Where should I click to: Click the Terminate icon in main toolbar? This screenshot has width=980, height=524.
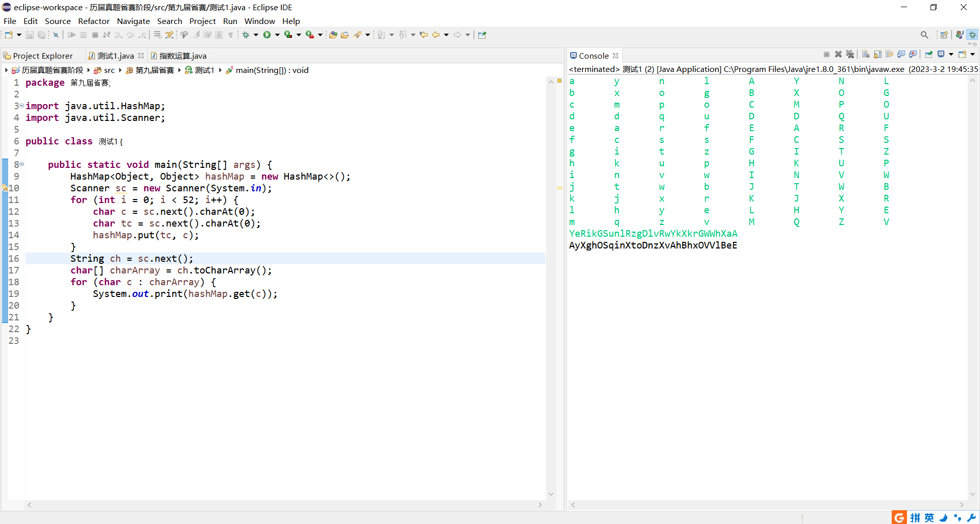tap(95, 35)
